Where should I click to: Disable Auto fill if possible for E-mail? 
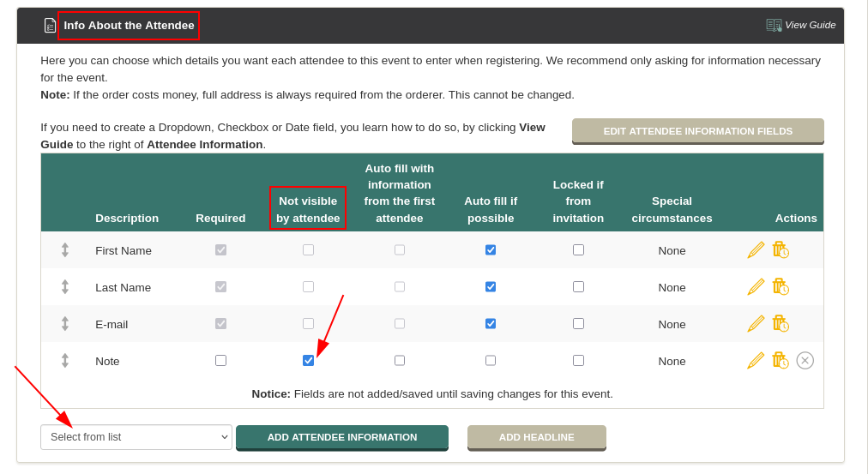(491, 323)
